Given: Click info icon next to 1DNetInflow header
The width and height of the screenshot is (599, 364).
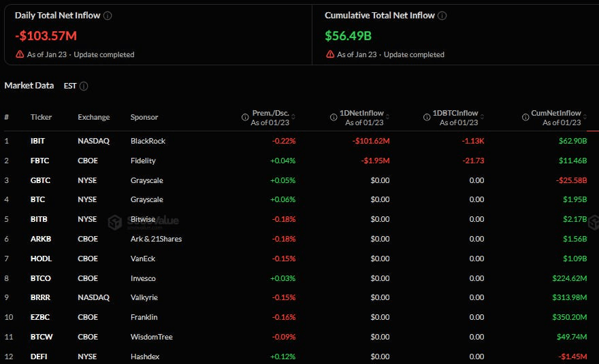Looking at the screenshot, I should coord(334,117).
